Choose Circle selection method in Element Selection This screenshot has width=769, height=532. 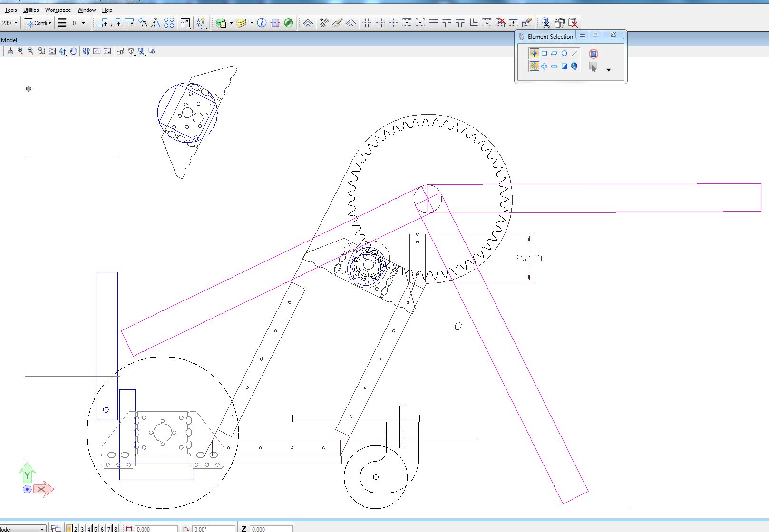[565, 53]
